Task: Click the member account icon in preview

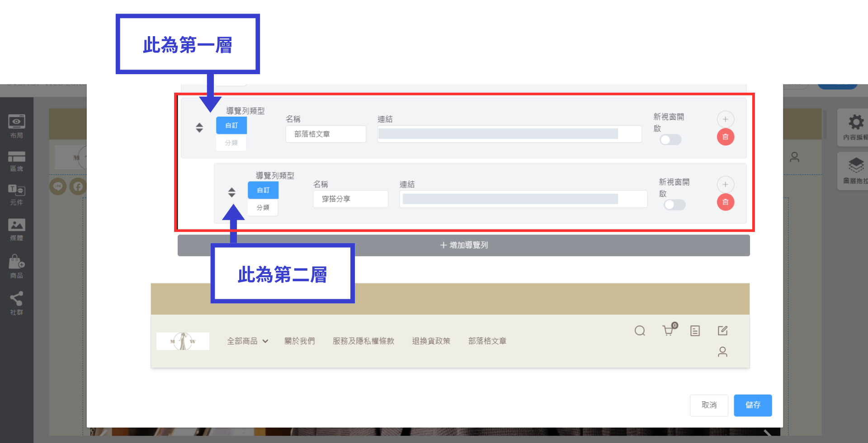Action: pyautogui.click(x=723, y=352)
